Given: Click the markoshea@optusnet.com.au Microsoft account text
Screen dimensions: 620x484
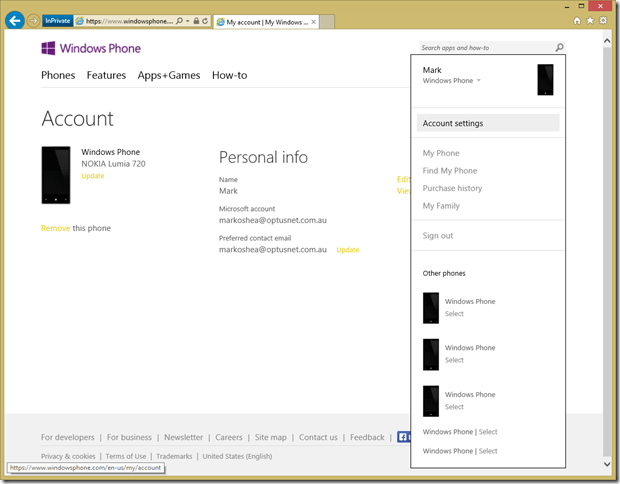Looking at the screenshot, I should [273, 220].
